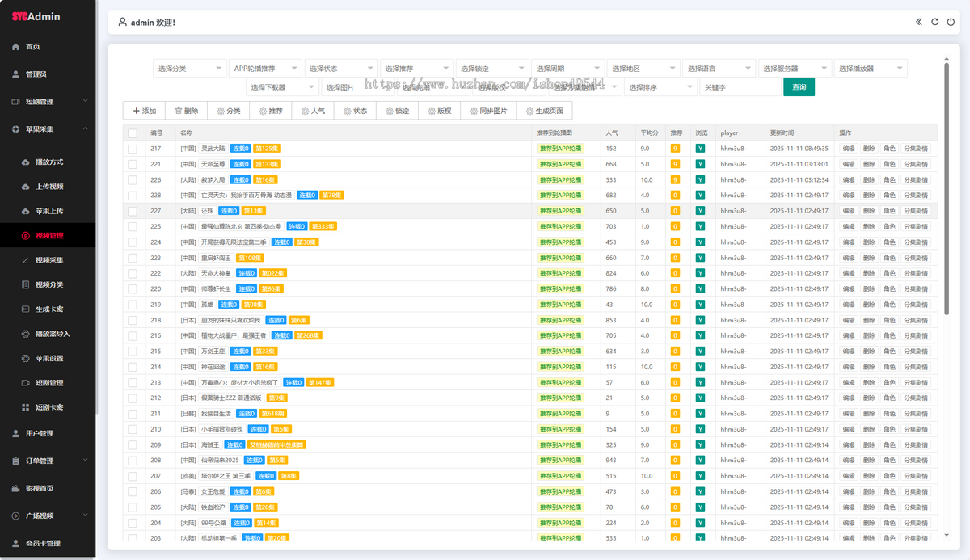Click the trash icon on 删除 toolbar button

178,111
